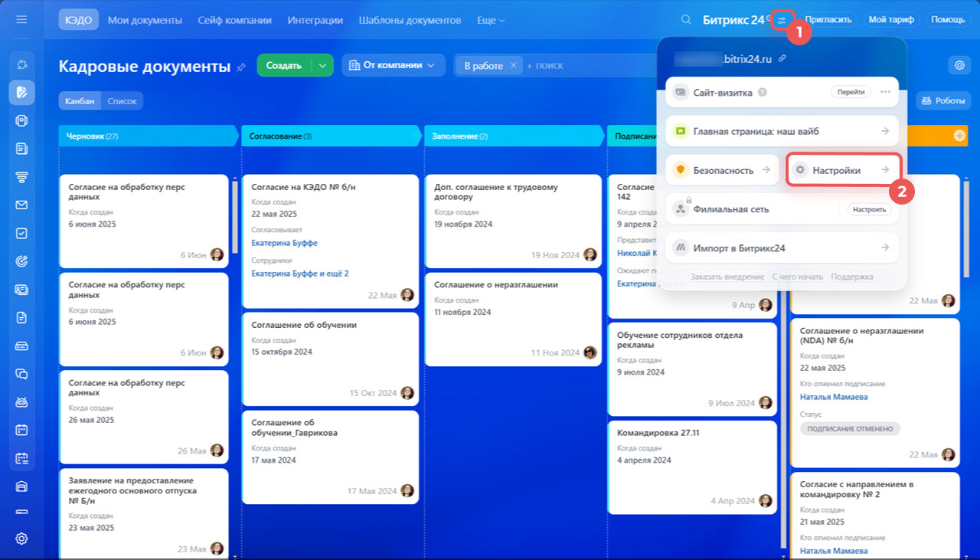The image size is (980, 560).
Task: Open Наталья Мамаева on NDA card
Action: point(834,397)
